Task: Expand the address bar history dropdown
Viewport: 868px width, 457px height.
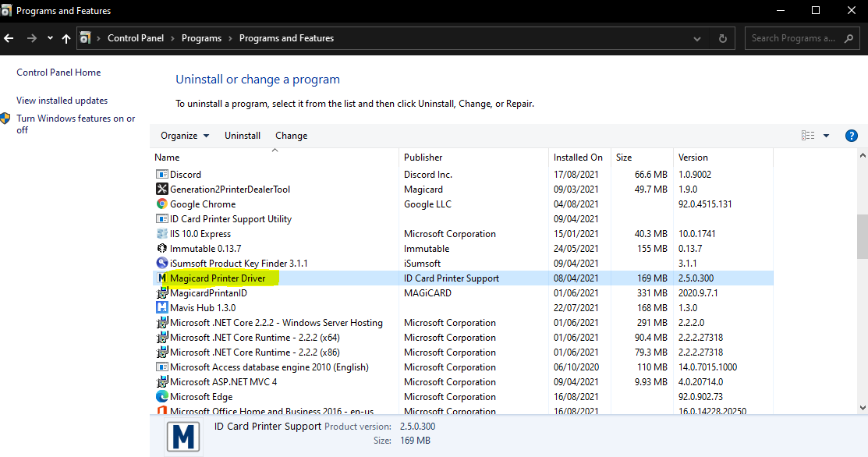Action: pyautogui.click(x=697, y=39)
